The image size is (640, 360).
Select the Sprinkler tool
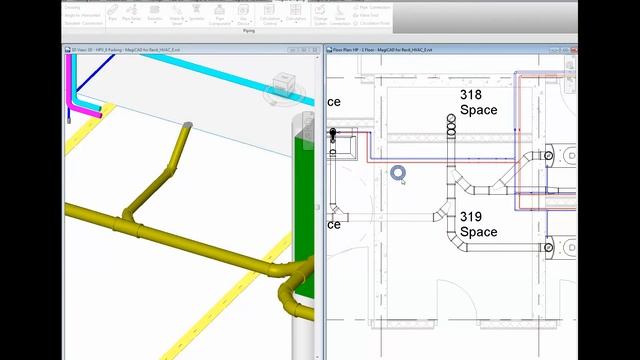point(196,13)
